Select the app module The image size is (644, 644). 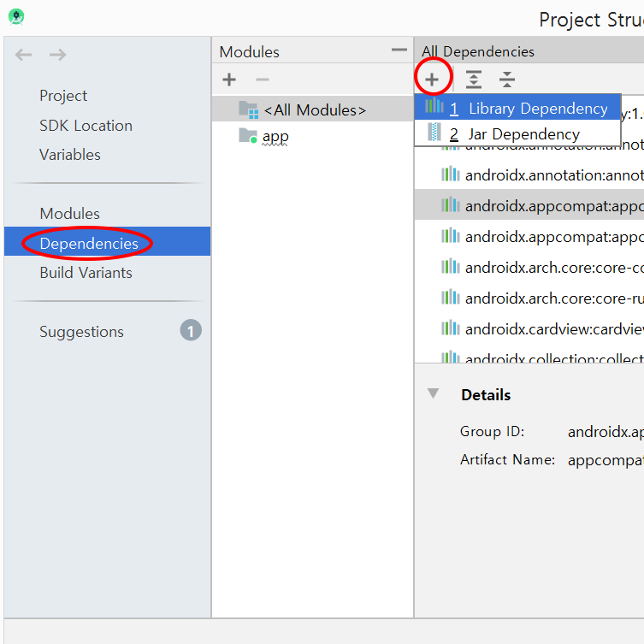pyautogui.click(x=275, y=136)
